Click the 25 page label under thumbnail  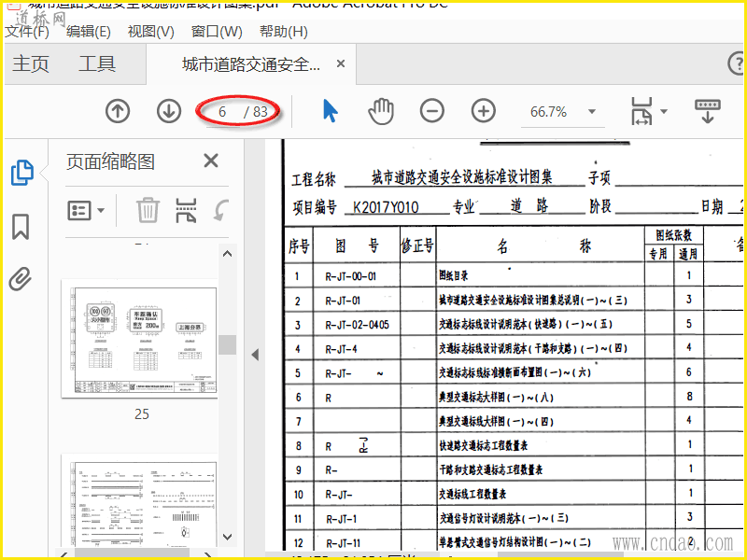click(142, 413)
